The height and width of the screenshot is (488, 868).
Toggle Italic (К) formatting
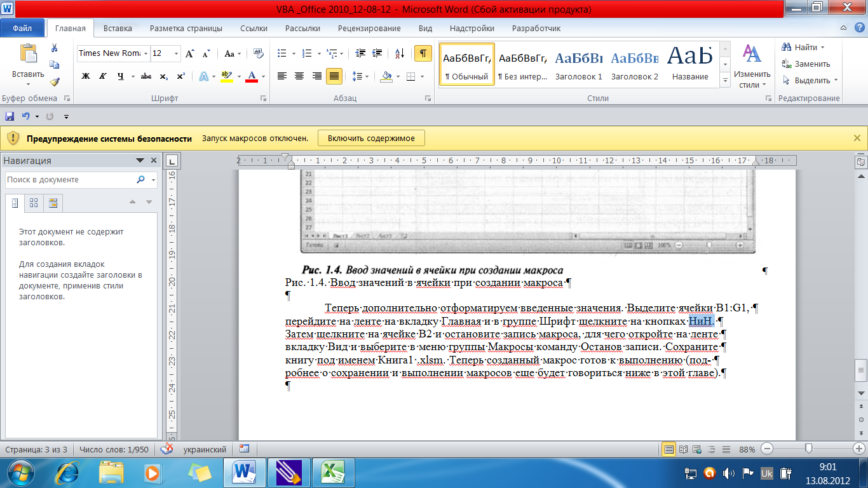(102, 76)
